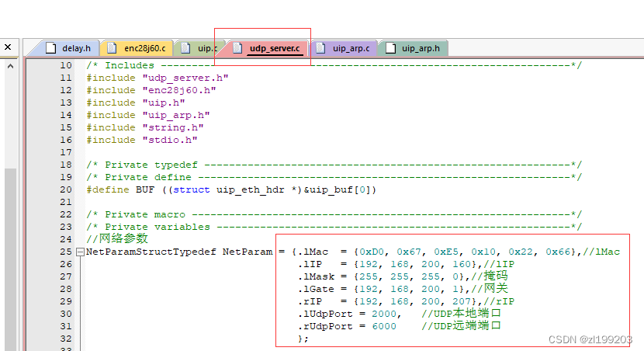Click the '.lGate' initializer field
This screenshot has width=644, height=351.
point(317,289)
